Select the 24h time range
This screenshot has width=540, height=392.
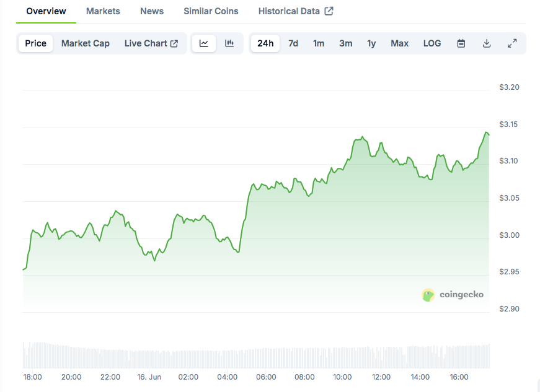(265, 43)
